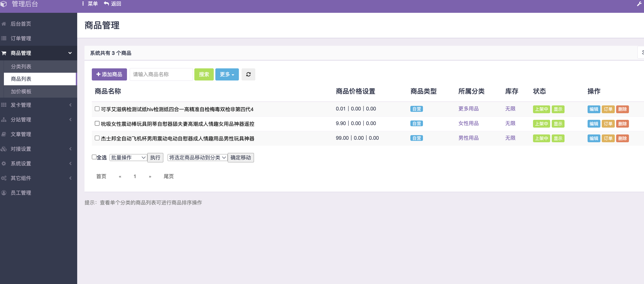
Task: Open 发卡管理 via its grid icon
Action: tap(4, 105)
